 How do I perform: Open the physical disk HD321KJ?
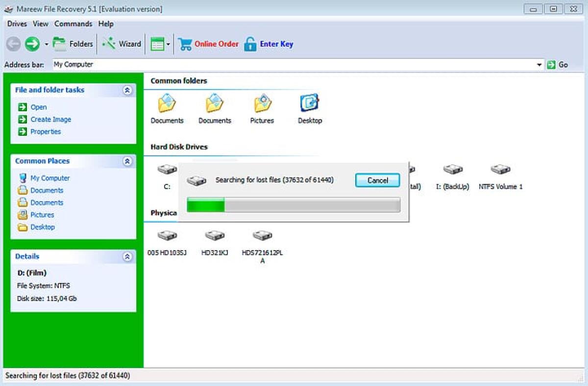point(214,234)
